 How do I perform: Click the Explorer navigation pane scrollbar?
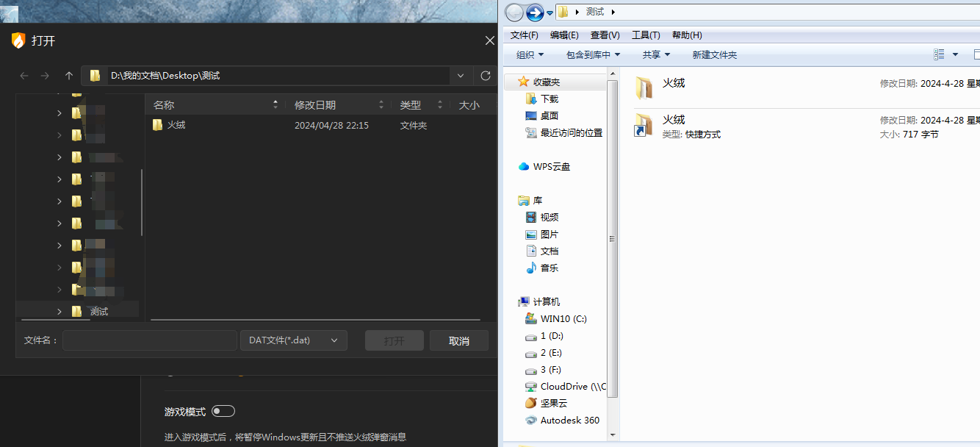click(613, 239)
